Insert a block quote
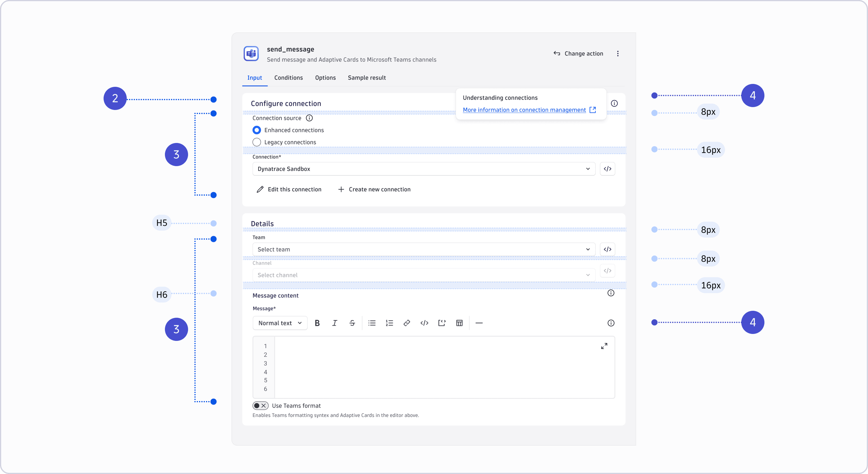 point(442,323)
